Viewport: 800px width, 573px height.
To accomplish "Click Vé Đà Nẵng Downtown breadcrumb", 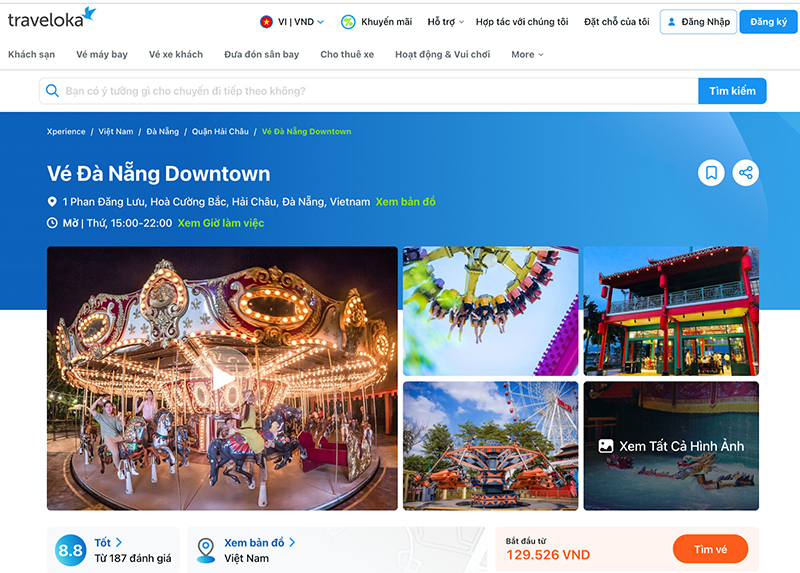I will pos(306,132).
